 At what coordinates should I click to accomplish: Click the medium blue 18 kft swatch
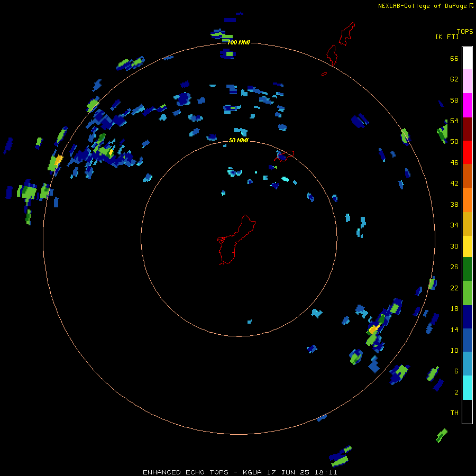point(467,340)
